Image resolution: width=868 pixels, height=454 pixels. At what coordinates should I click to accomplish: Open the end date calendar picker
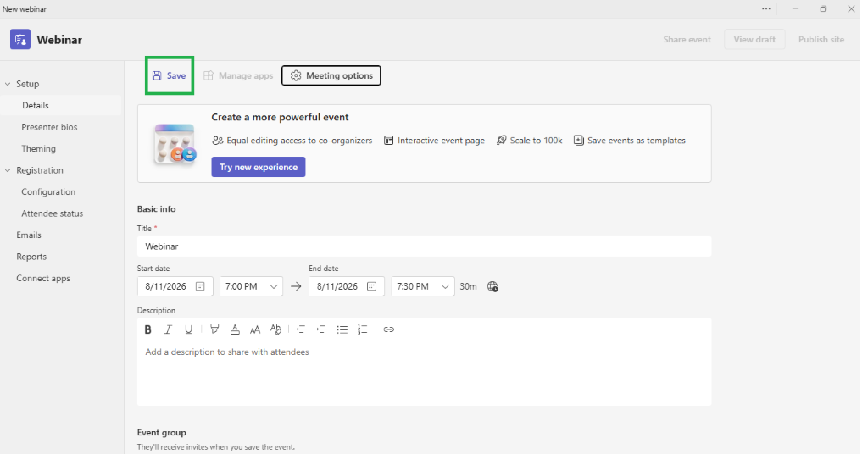click(x=372, y=286)
